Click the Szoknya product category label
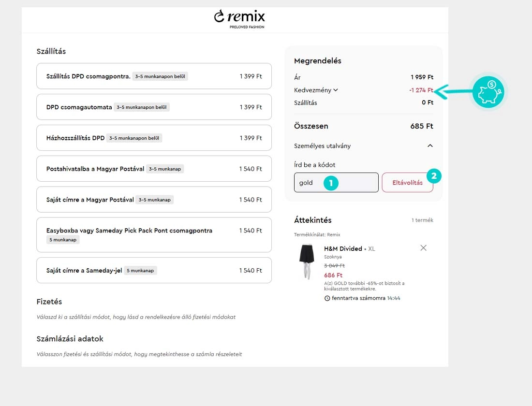 333,257
